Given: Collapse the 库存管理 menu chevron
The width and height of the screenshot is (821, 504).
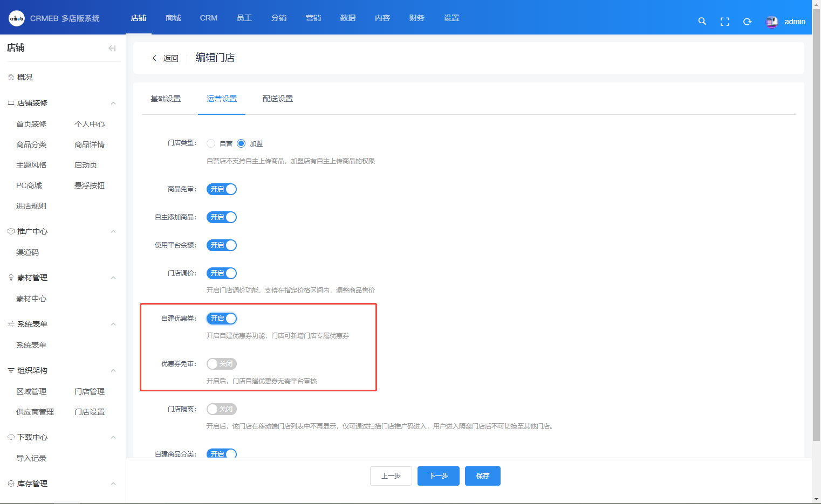Looking at the screenshot, I should click(113, 484).
